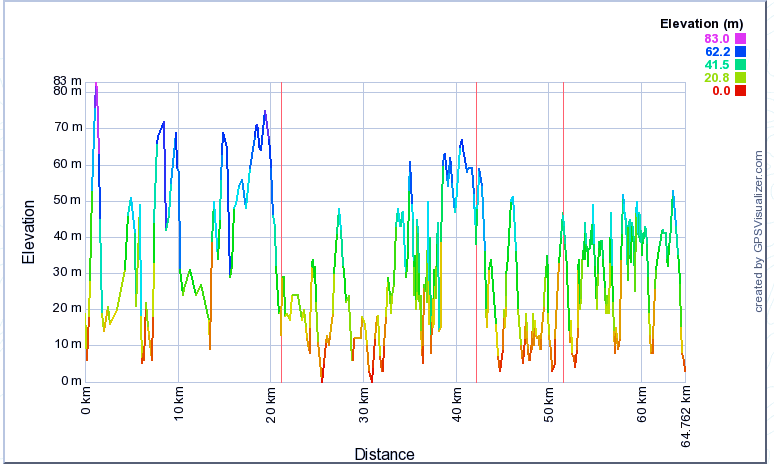The image size is (774, 464).
Task: Select the teal 41.5 legend swatch
Action: point(741,64)
